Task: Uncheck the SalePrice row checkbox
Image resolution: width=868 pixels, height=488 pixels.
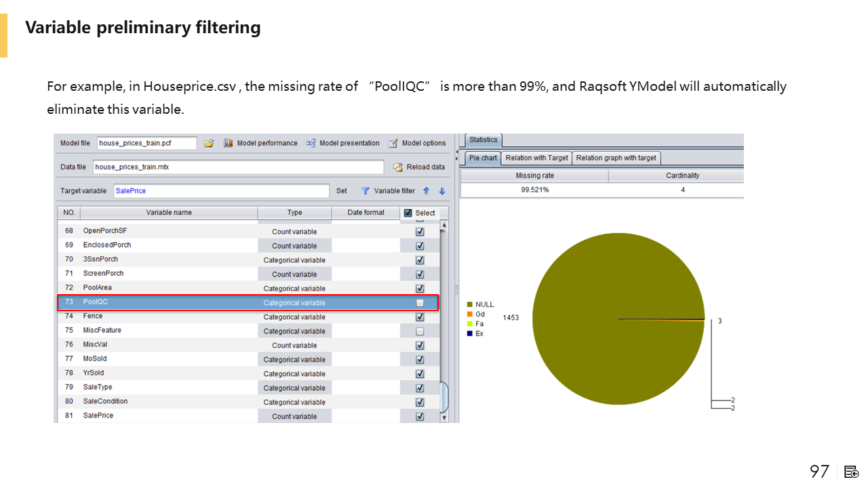Action: click(420, 417)
